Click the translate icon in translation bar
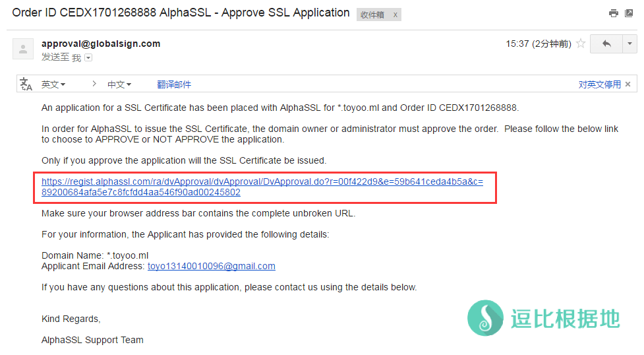 [x=26, y=84]
